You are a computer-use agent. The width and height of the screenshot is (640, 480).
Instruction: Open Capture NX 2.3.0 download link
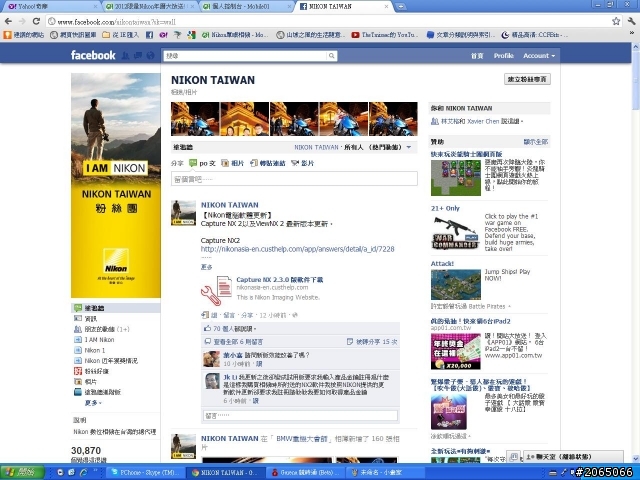280,280
